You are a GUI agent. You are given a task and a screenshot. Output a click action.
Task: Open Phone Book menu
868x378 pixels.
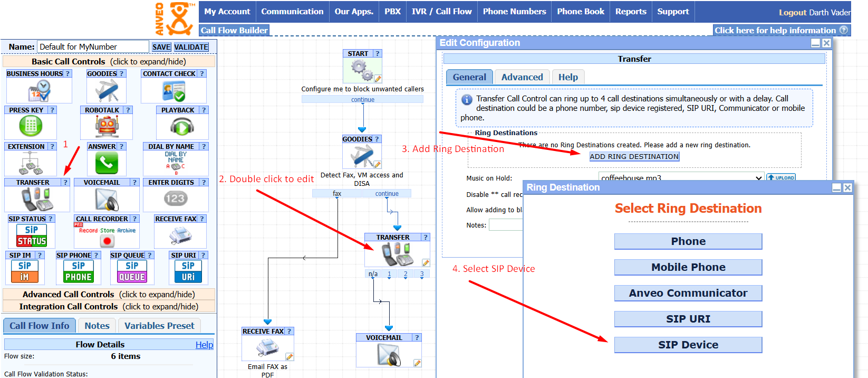coord(581,12)
